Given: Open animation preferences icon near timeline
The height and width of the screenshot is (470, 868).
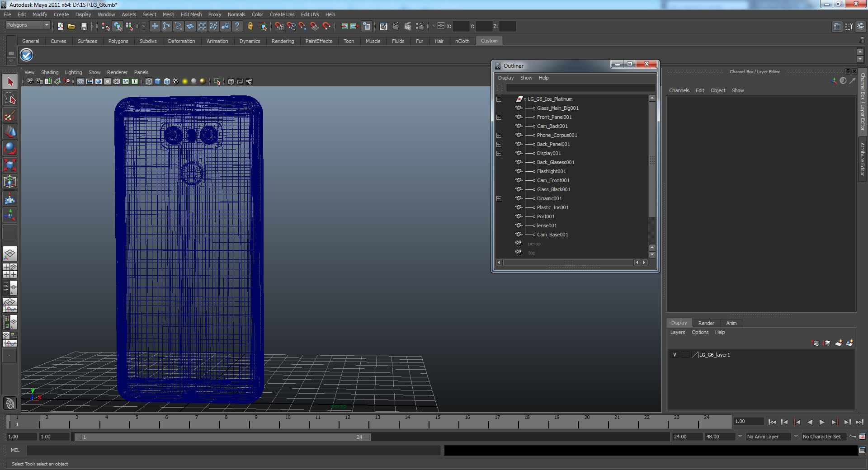Looking at the screenshot, I should coord(862,437).
